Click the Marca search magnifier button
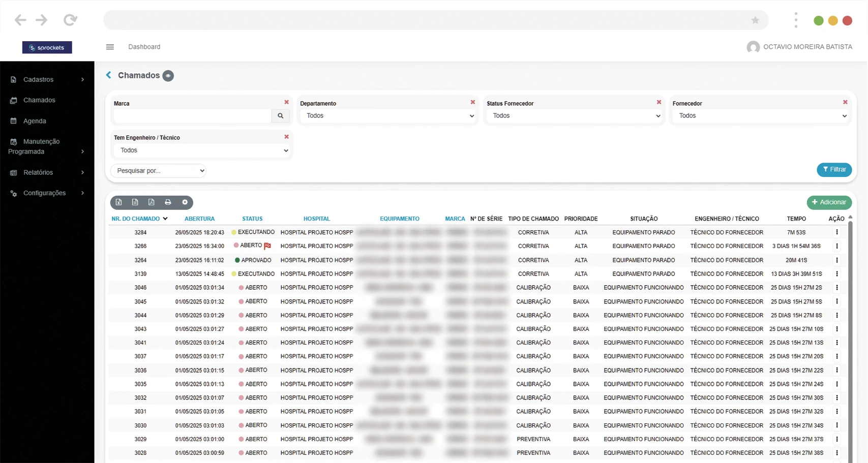 tap(280, 116)
